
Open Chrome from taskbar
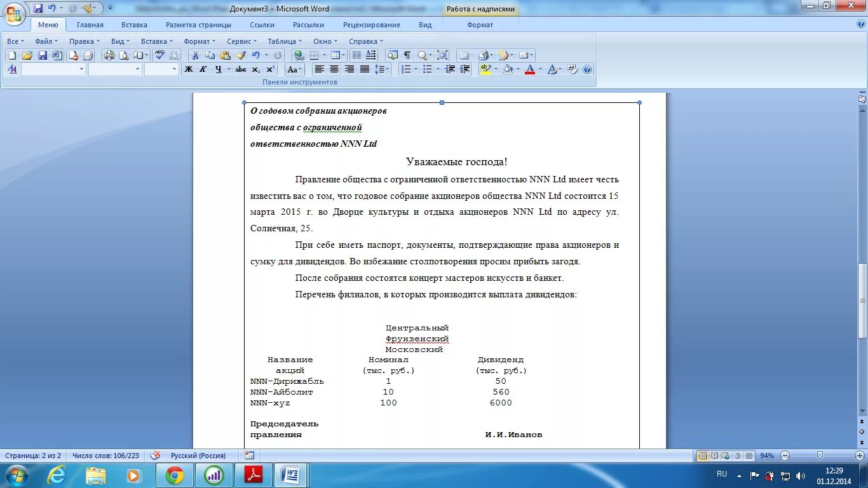(174, 475)
